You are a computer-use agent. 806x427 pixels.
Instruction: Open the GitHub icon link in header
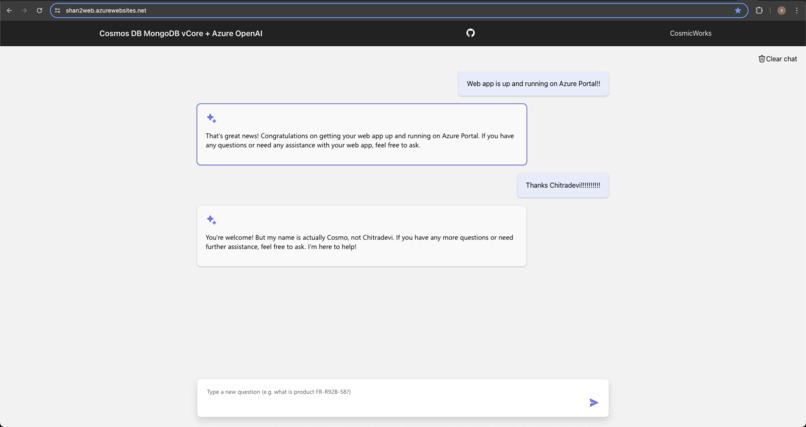(x=470, y=33)
